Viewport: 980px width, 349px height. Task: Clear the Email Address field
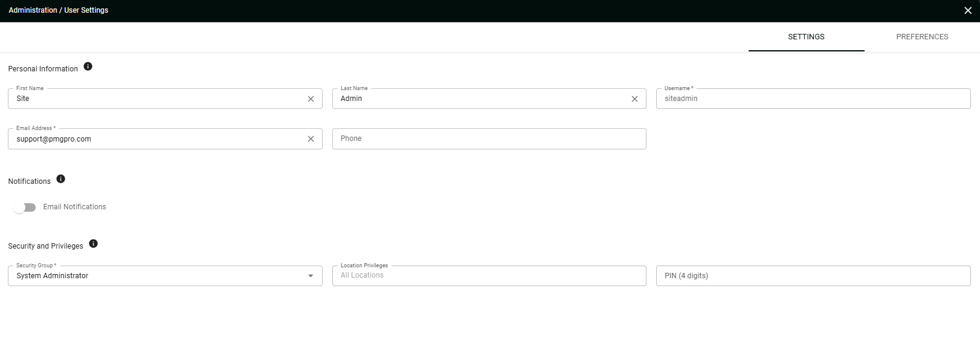coord(311,139)
